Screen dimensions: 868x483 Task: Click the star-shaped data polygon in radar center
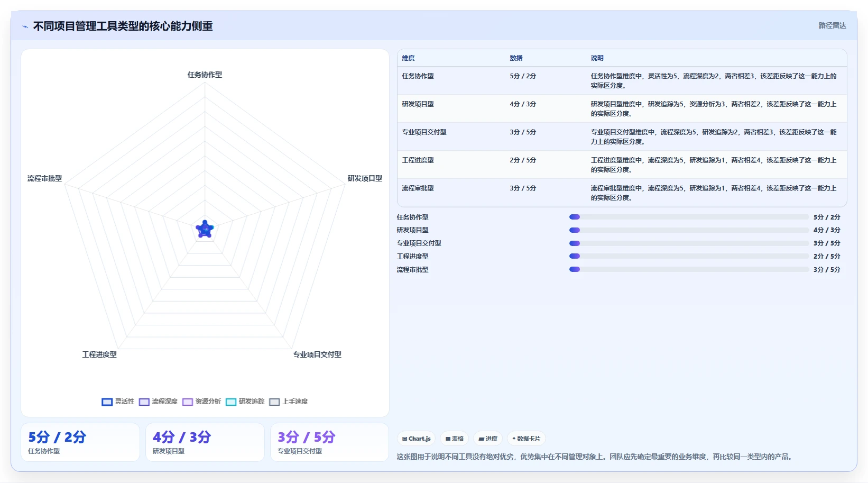(205, 230)
